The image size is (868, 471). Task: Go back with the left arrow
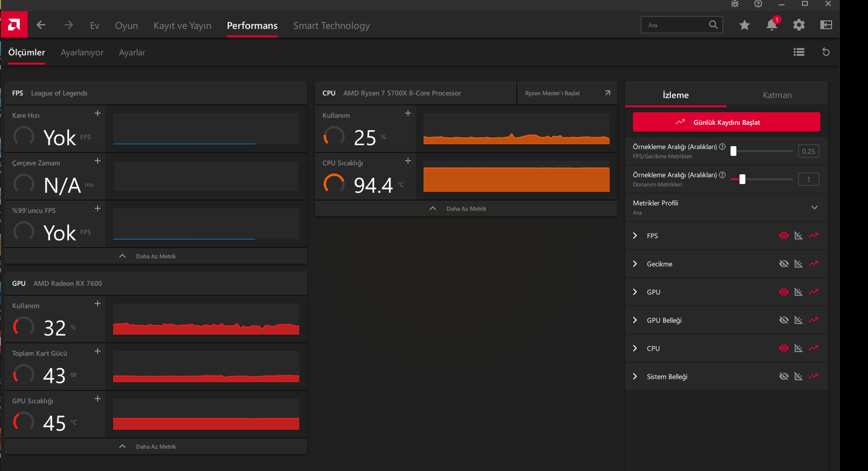41,25
